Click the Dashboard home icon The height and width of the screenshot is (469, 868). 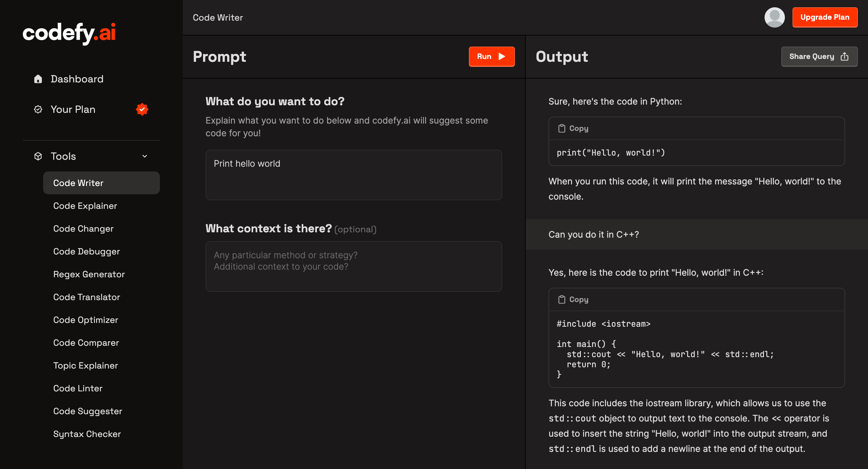[38, 79]
